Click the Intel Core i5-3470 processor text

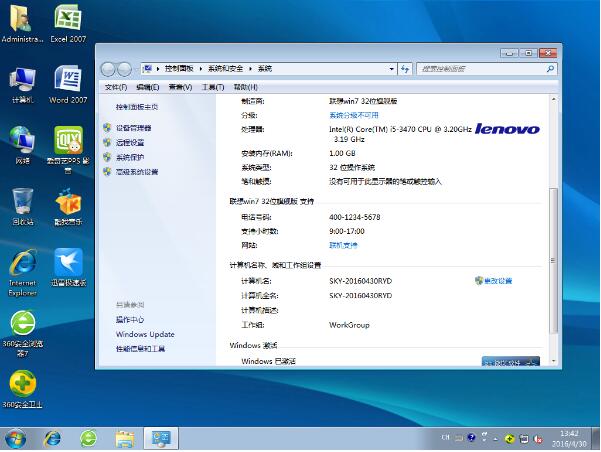(400, 134)
